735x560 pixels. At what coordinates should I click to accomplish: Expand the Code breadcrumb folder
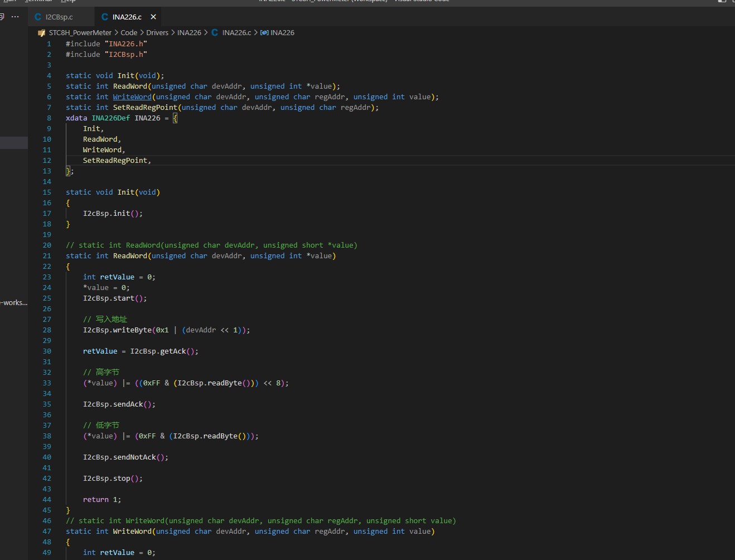click(x=129, y=33)
